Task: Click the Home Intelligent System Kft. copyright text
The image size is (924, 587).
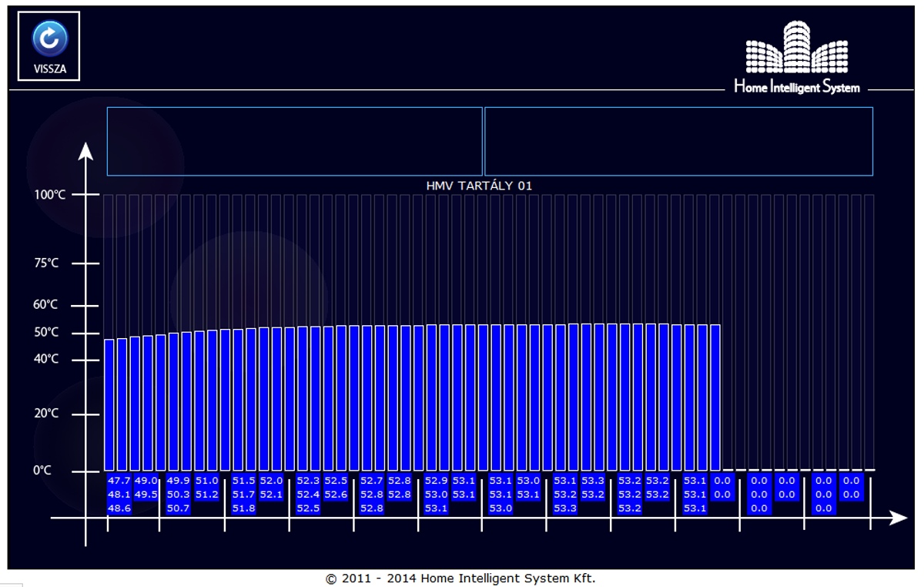Action: (x=460, y=579)
